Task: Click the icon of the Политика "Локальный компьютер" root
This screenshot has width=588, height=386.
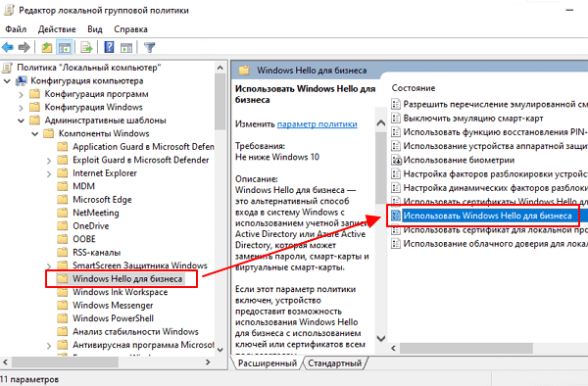Action: tap(8, 68)
